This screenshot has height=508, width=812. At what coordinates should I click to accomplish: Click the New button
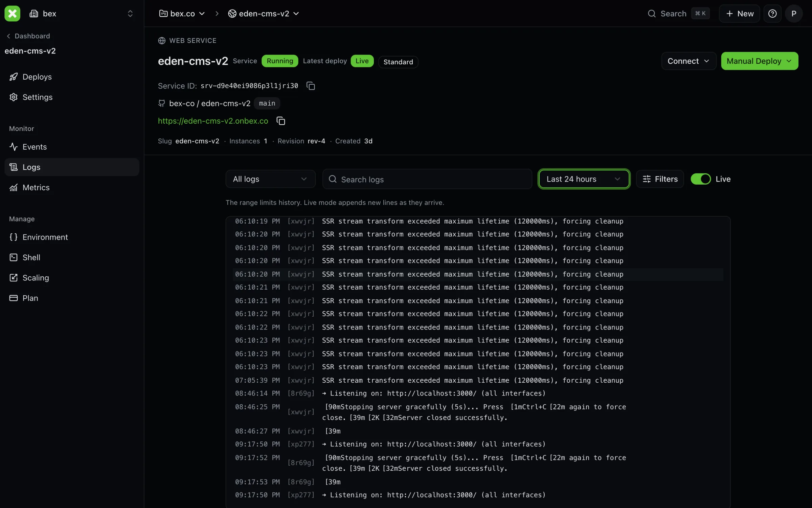pos(740,14)
